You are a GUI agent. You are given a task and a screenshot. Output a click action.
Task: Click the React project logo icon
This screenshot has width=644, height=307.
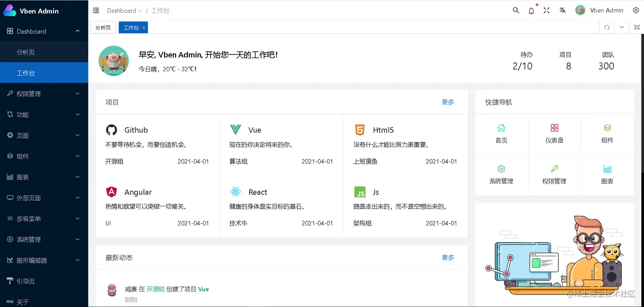[x=235, y=192]
